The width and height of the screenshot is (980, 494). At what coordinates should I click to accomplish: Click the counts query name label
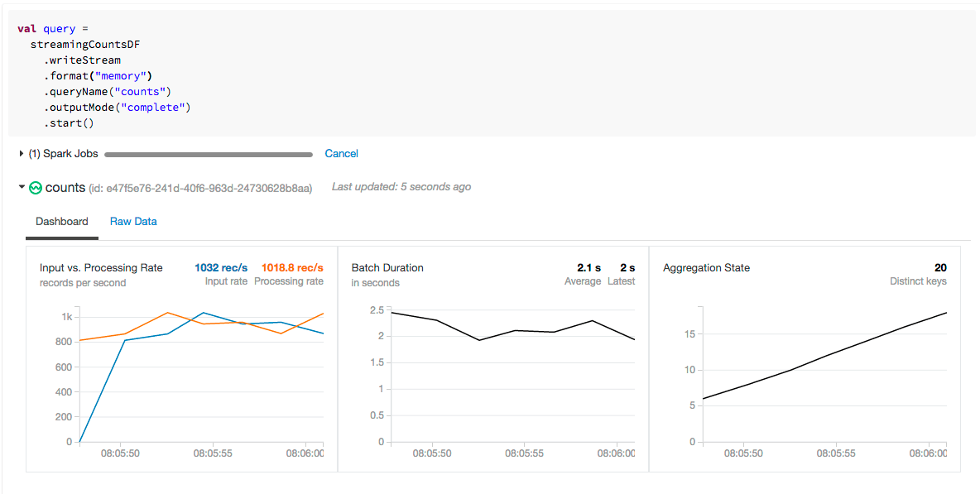(x=65, y=188)
